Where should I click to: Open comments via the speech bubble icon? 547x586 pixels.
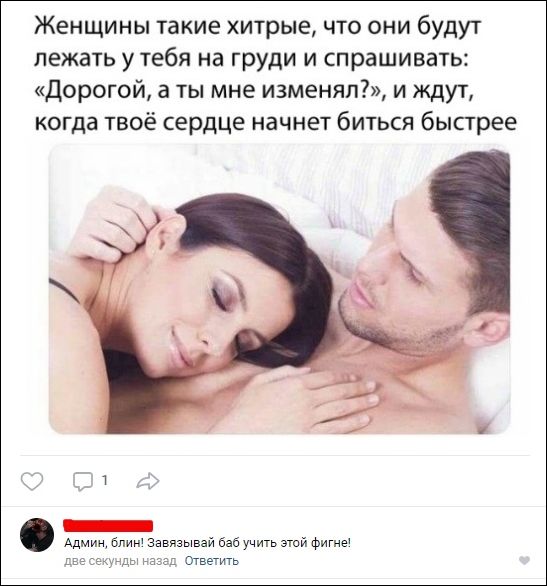[83, 481]
